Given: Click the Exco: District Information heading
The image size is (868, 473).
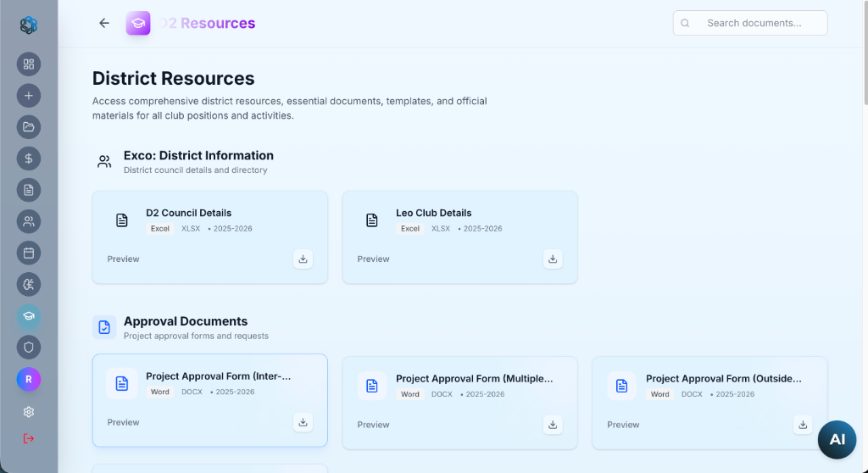Looking at the screenshot, I should pos(198,156).
